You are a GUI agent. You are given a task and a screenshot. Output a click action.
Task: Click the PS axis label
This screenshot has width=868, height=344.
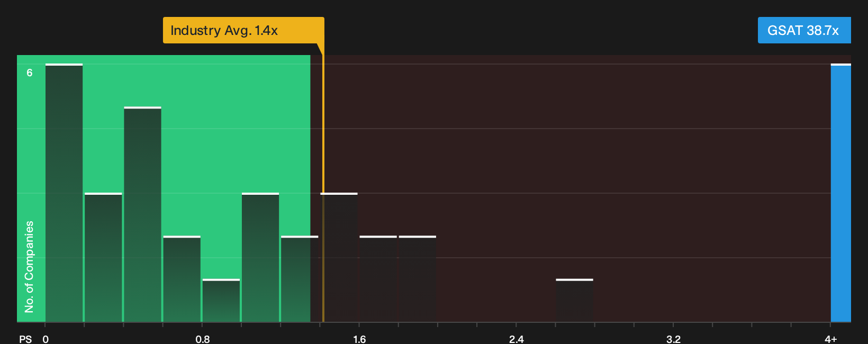point(25,339)
